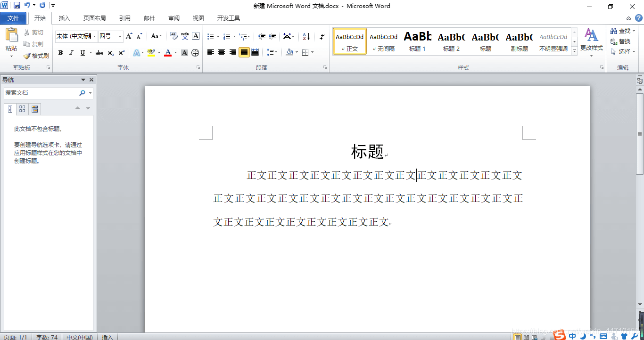Click the Format Painter (格式刷) button
The width and height of the screenshot is (644, 340).
(36, 56)
